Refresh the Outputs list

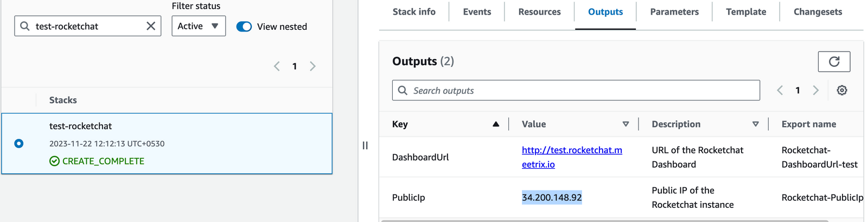[834, 62]
